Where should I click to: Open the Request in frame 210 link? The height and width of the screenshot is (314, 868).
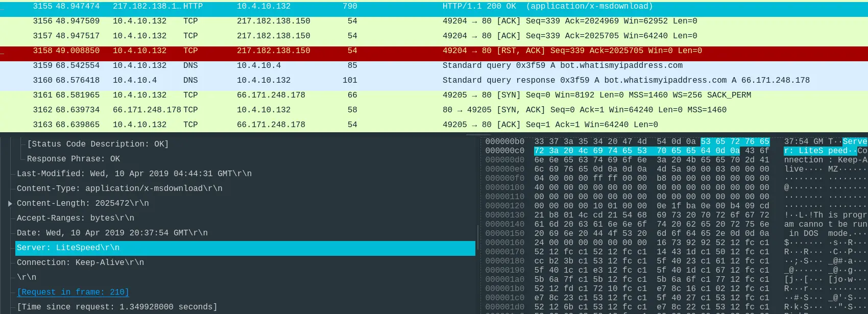point(73,293)
